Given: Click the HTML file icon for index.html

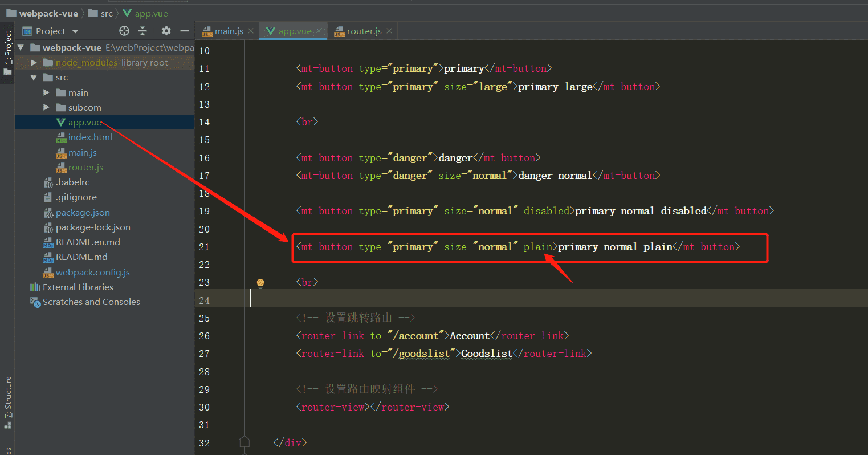Looking at the screenshot, I should pyautogui.click(x=61, y=137).
